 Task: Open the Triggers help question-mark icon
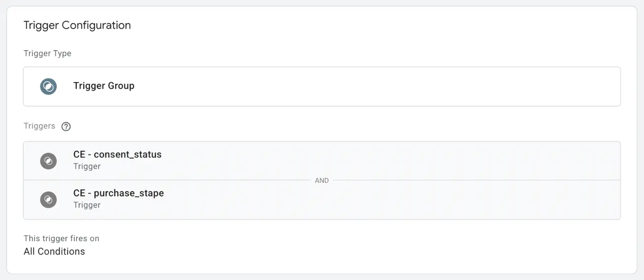pyautogui.click(x=66, y=127)
